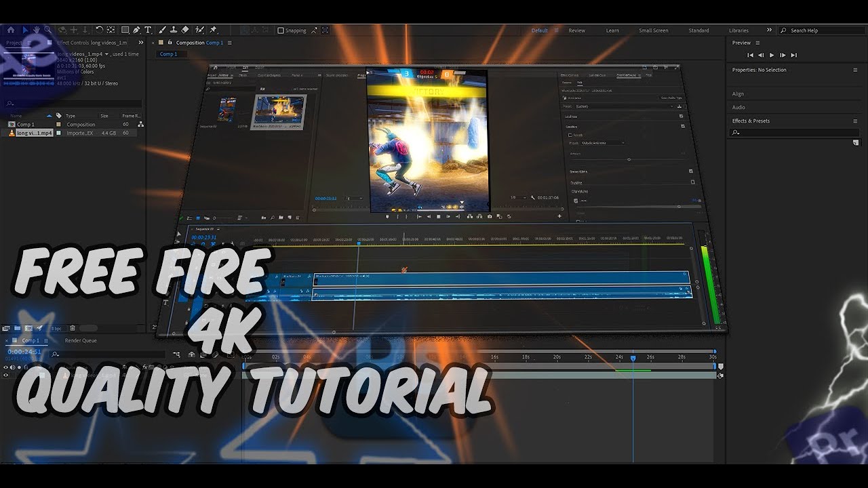Click the new folder icon in Project panel
This screenshot has width=868, height=488.
[18, 328]
